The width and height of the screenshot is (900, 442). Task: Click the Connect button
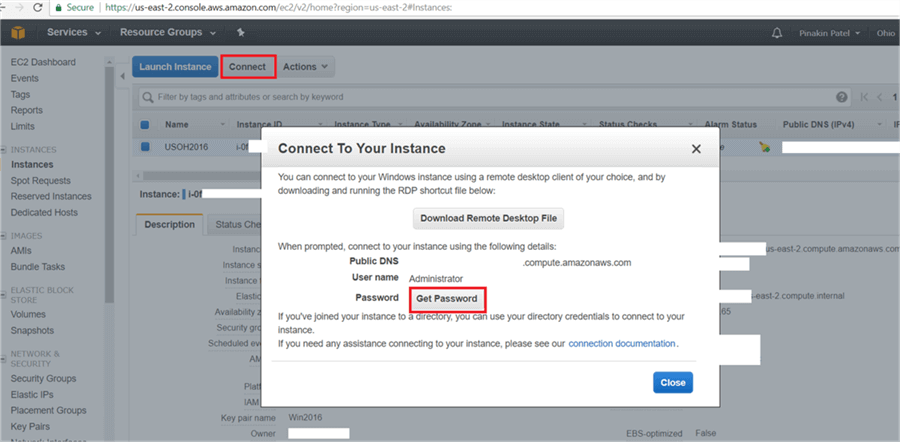click(247, 67)
